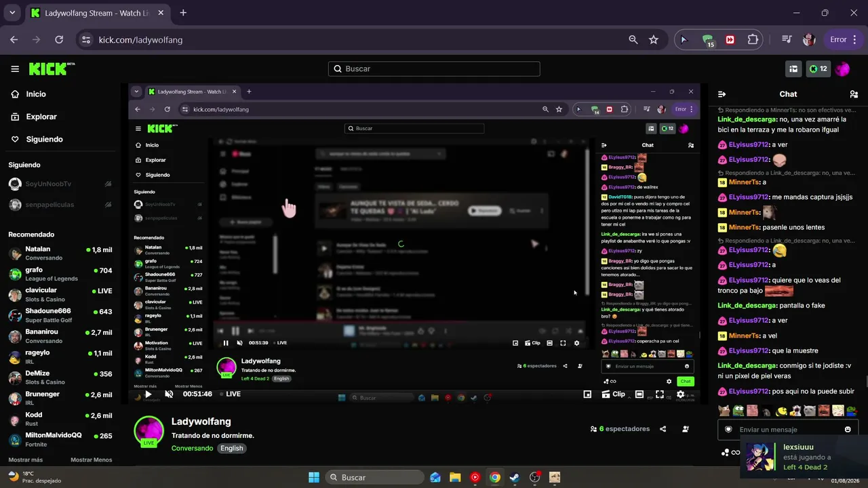Open the MiltonMalvidoQQ recommended channel
Image resolution: width=868 pixels, height=488 pixels.
(60, 440)
